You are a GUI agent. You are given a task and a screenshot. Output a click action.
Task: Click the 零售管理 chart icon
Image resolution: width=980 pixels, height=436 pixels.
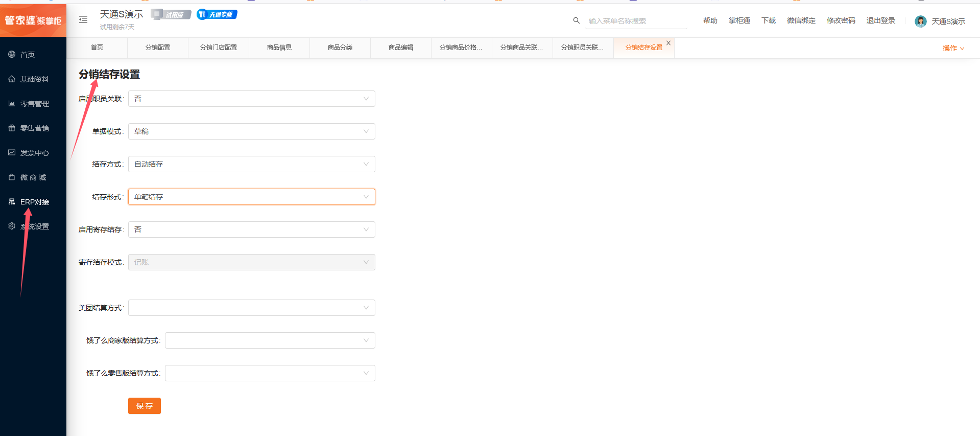point(12,103)
